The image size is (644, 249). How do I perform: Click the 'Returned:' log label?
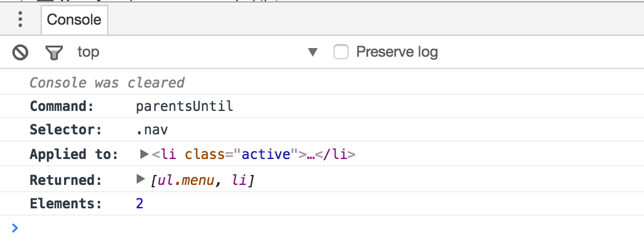click(x=65, y=180)
